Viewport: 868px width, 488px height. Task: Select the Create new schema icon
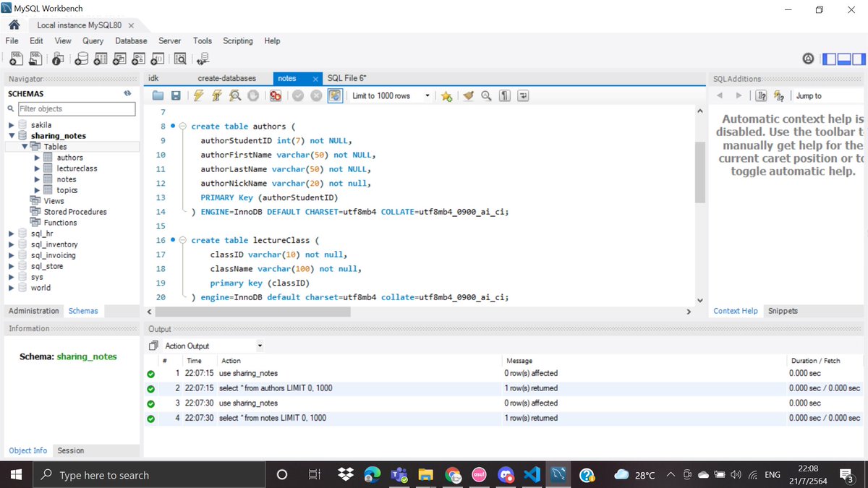(82, 58)
